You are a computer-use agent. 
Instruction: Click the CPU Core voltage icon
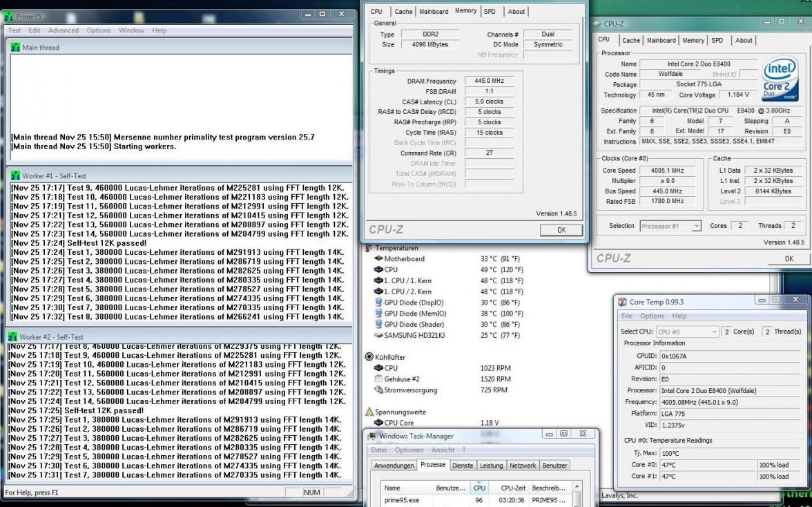(378, 423)
